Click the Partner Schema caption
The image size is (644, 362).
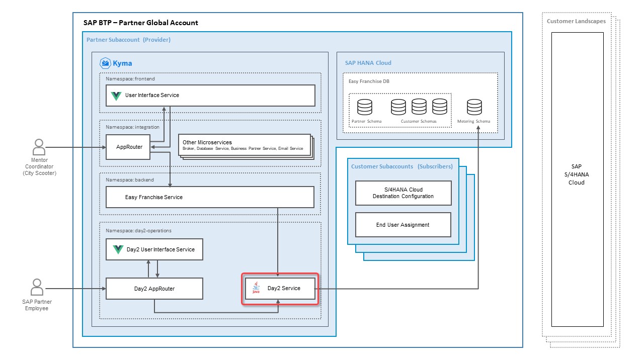366,121
